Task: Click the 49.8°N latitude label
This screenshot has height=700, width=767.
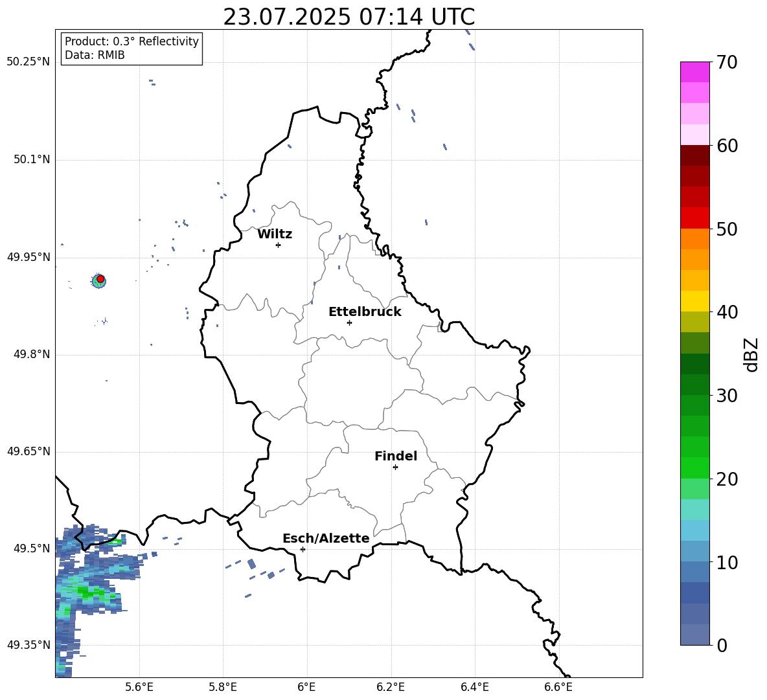Action: click(x=32, y=354)
